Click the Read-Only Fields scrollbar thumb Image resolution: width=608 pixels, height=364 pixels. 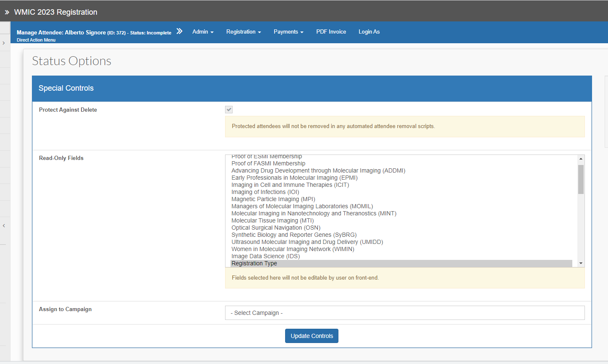(x=581, y=179)
